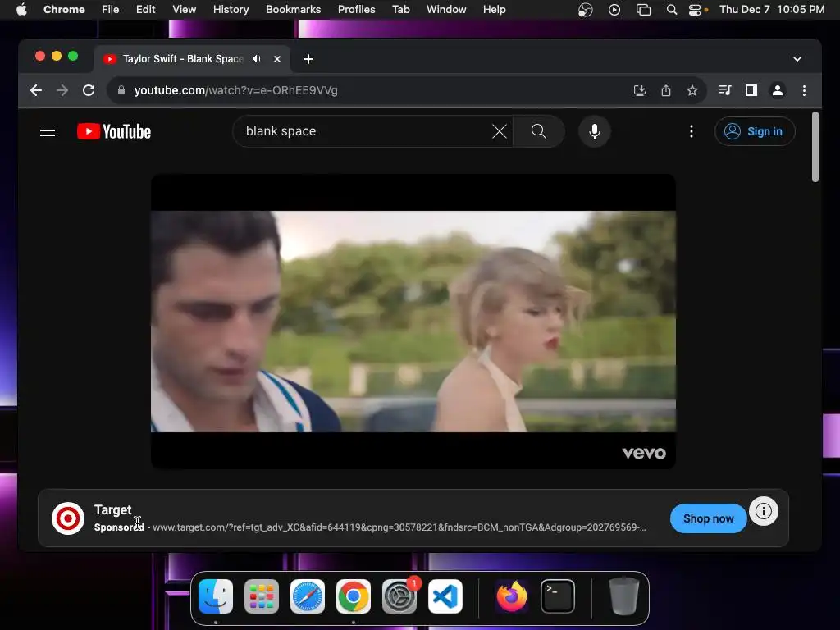Viewport: 840px width, 630px height.
Task: Open the Chrome menu in menu bar
Action: click(x=64, y=10)
